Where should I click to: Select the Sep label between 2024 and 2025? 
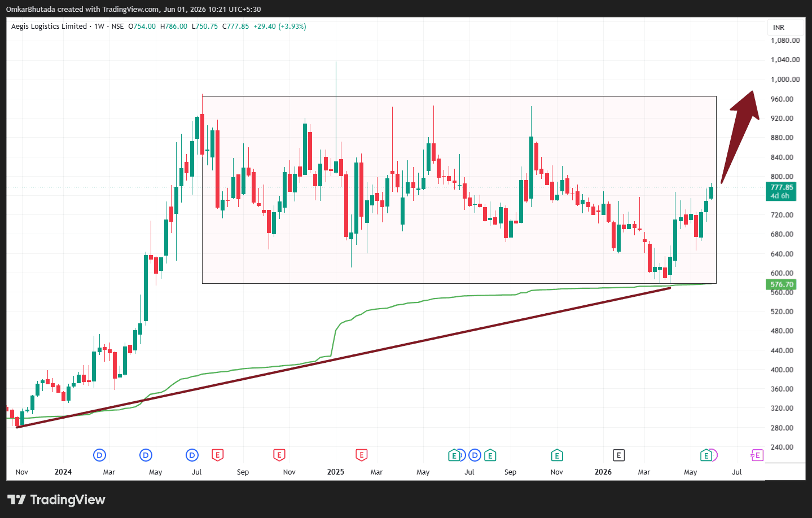(243, 472)
